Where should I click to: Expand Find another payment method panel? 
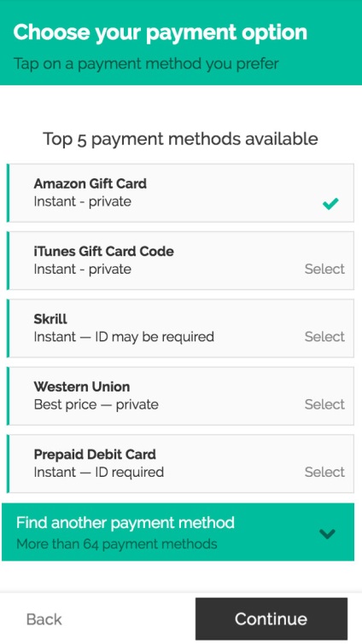[x=178, y=532]
